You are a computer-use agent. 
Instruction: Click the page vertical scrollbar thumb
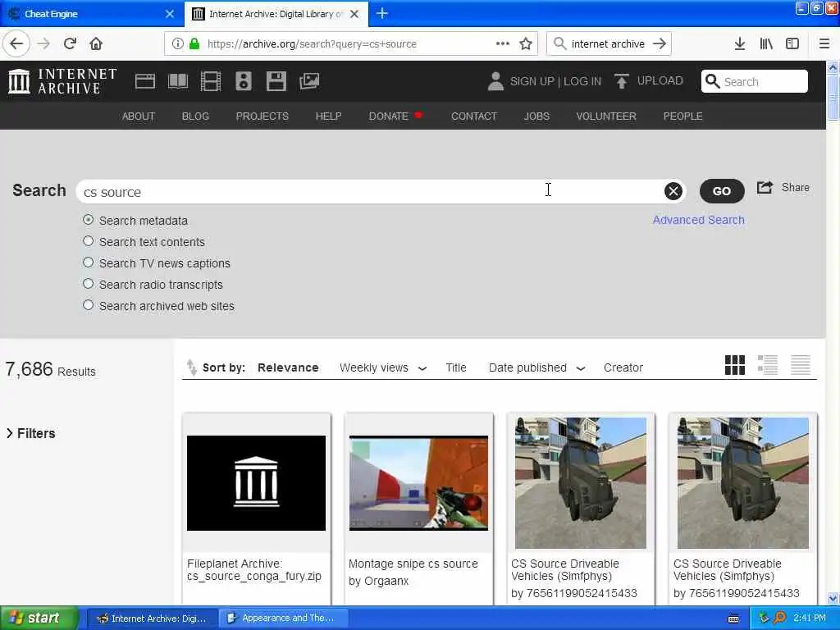[x=833, y=98]
